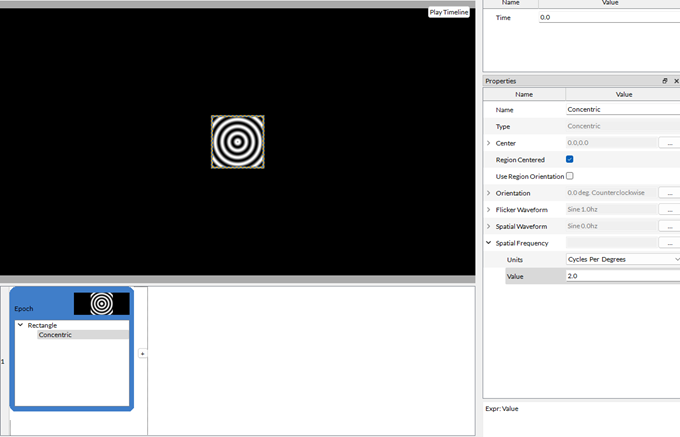Expand the Center property row
Image resolution: width=680 pixels, height=437 pixels.
tap(488, 143)
